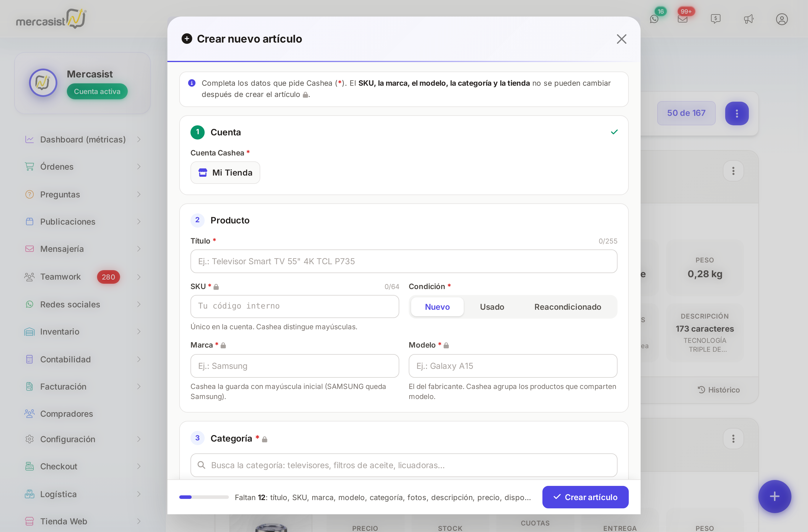
Task: Expand the Redes sociales chevron
Action: tap(139, 304)
